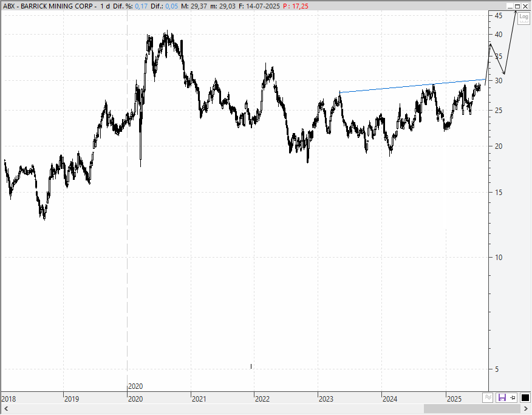Click the 2024 label on time axis

tap(390, 399)
